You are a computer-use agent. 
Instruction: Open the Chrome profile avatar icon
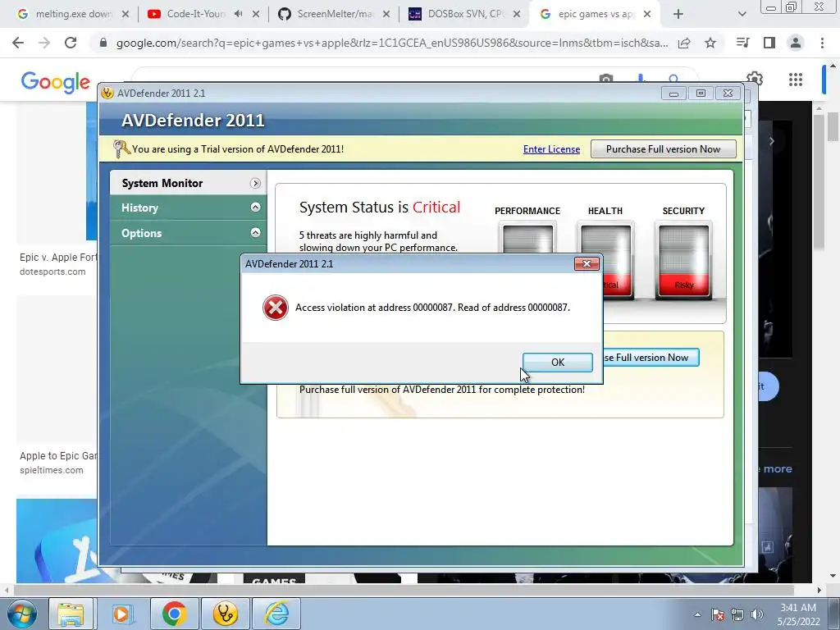tap(796, 43)
